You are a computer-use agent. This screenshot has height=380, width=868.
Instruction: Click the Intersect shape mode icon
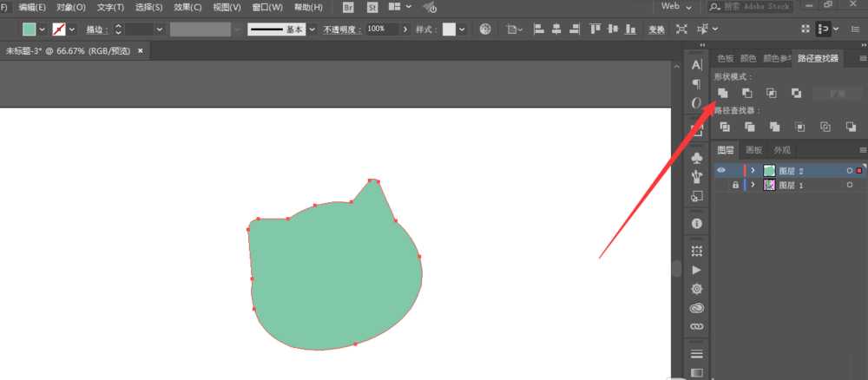tap(772, 93)
